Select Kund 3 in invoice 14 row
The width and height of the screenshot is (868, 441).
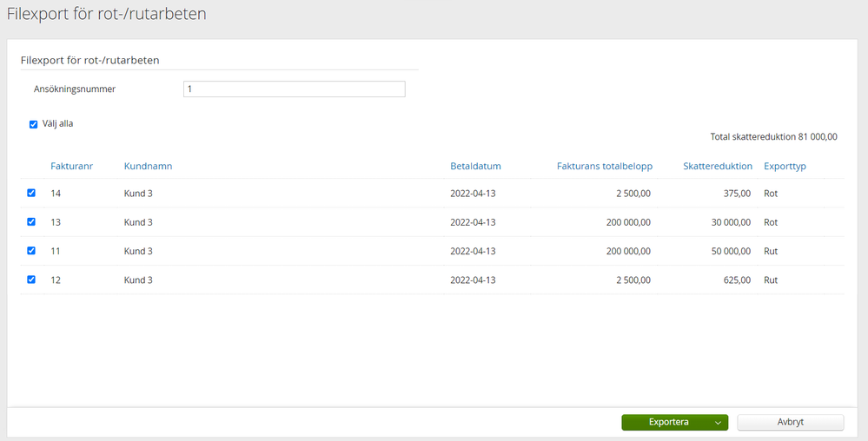pos(138,194)
